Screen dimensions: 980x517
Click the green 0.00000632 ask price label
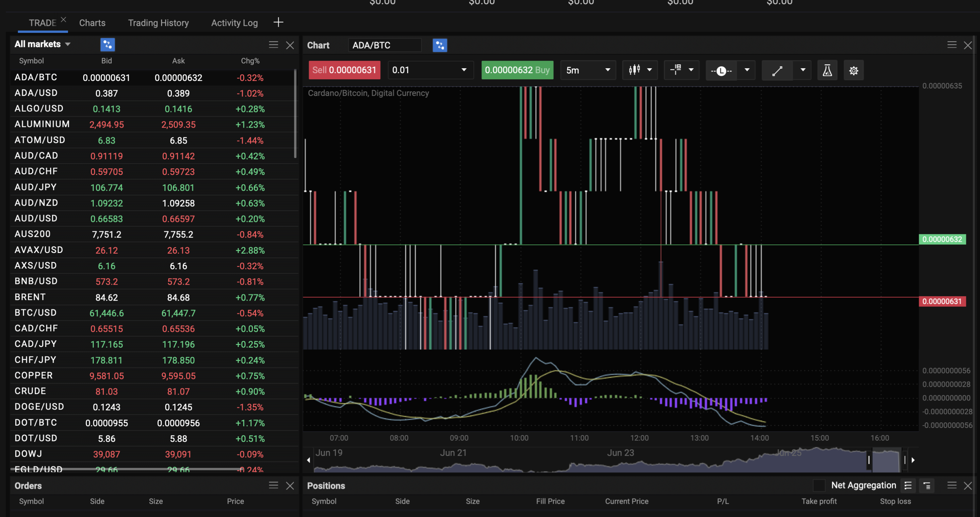pyautogui.click(x=942, y=239)
